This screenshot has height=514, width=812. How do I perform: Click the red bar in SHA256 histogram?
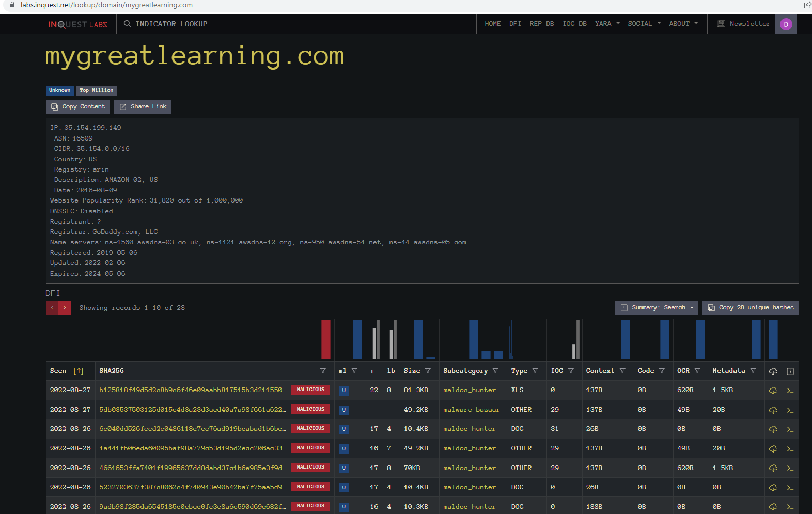click(x=325, y=339)
